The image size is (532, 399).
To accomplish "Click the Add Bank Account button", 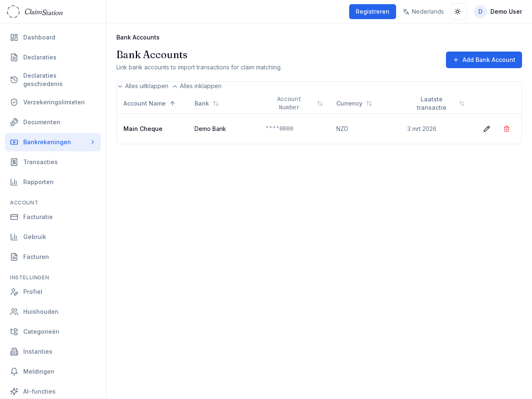I will coord(484,60).
